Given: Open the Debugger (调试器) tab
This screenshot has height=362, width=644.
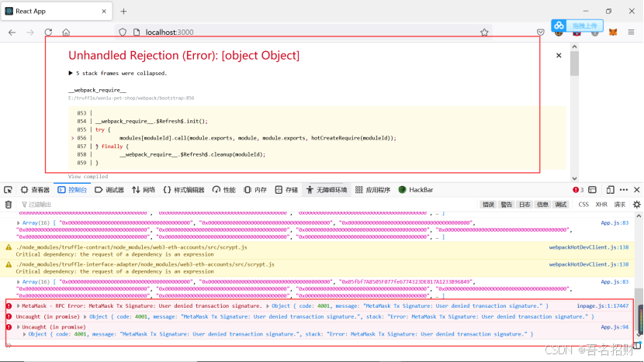Looking at the screenshot, I should pyautogui.click(x=109, y=190).
